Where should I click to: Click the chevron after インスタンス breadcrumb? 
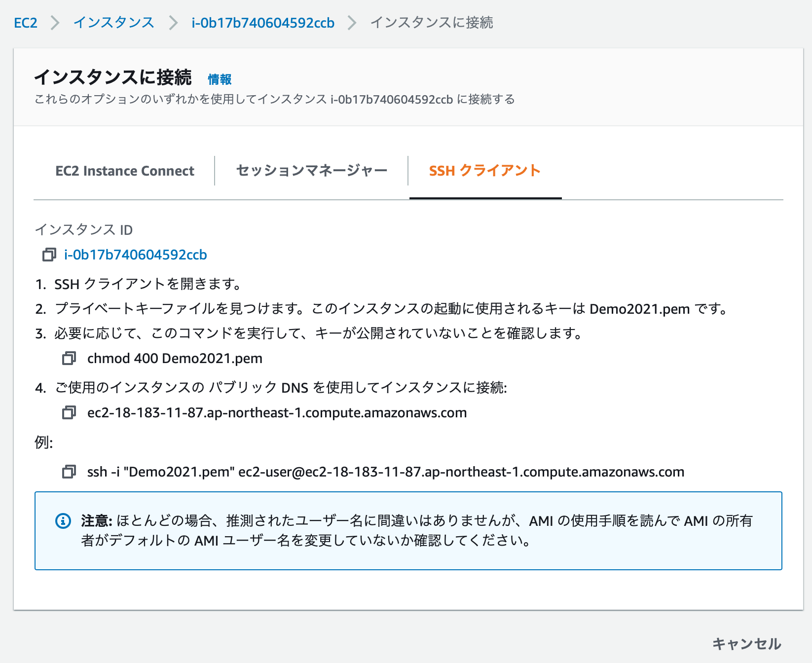click(173, 22)
